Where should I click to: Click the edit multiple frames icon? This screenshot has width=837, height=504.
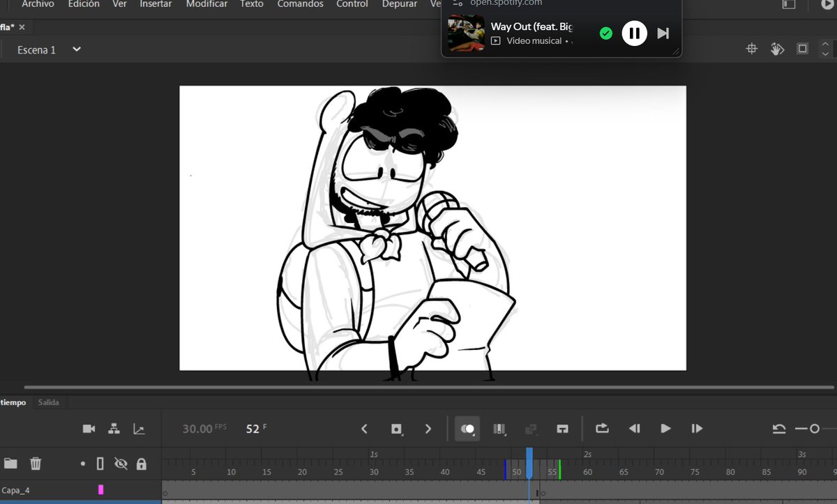coord(499,429)
